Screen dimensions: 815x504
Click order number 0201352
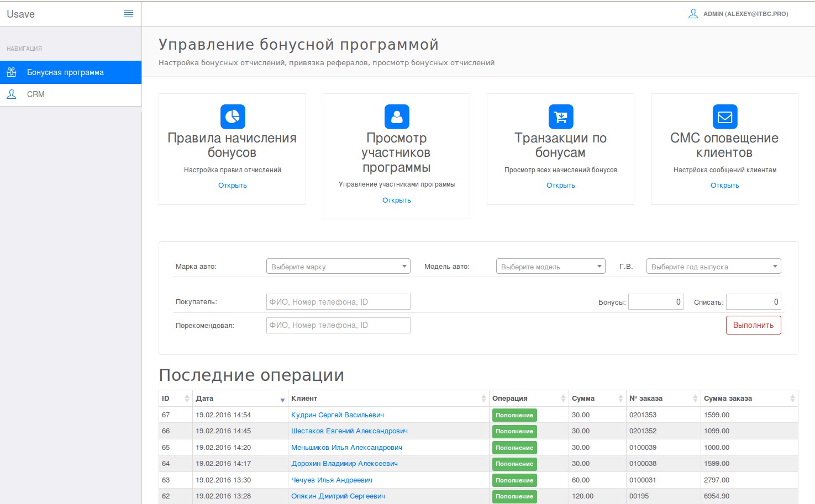tap(643, 431)
